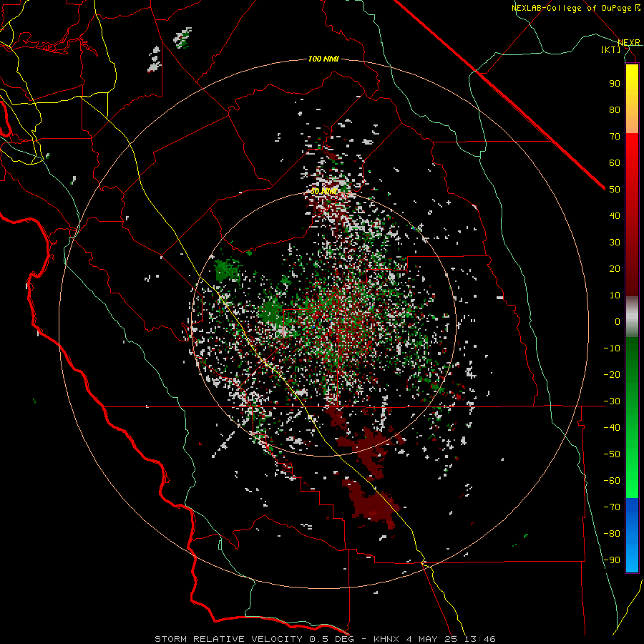The height and width of the screenshot is (644, 644).
Task: Click the 10 value on velocity scale
Action: [x=615, y=296]
